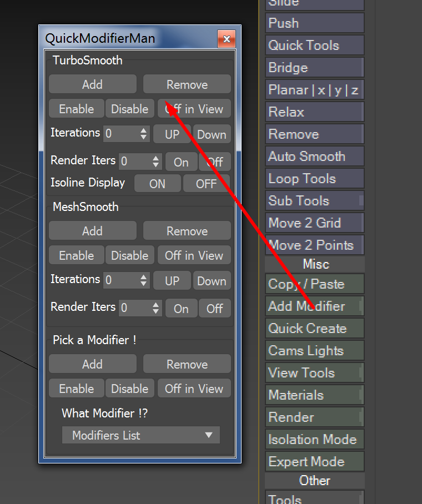Open View Tools in side panel

click(x=315, y=372)
